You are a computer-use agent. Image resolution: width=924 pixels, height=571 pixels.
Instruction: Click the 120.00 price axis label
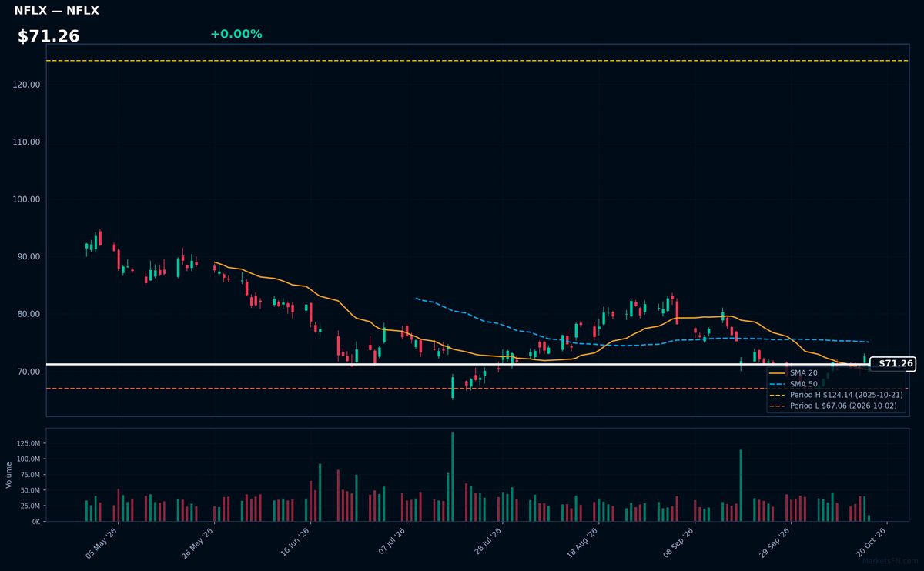tap(27, 85)
